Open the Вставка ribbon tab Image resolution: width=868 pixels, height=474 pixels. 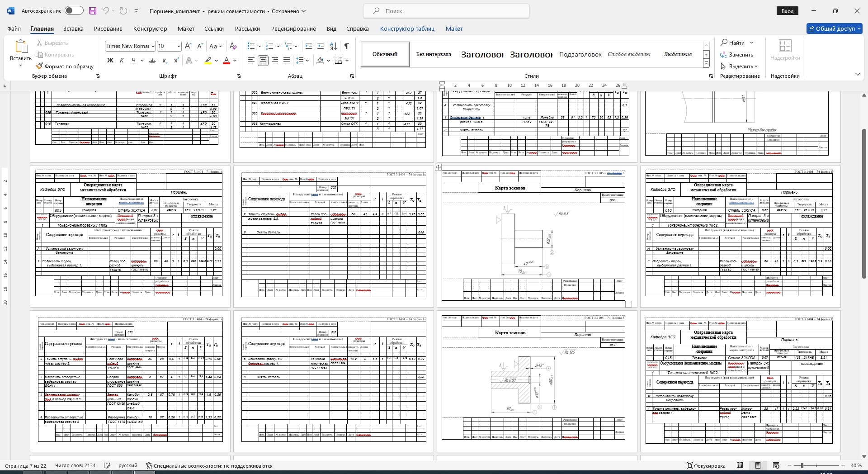pos(73,28)
